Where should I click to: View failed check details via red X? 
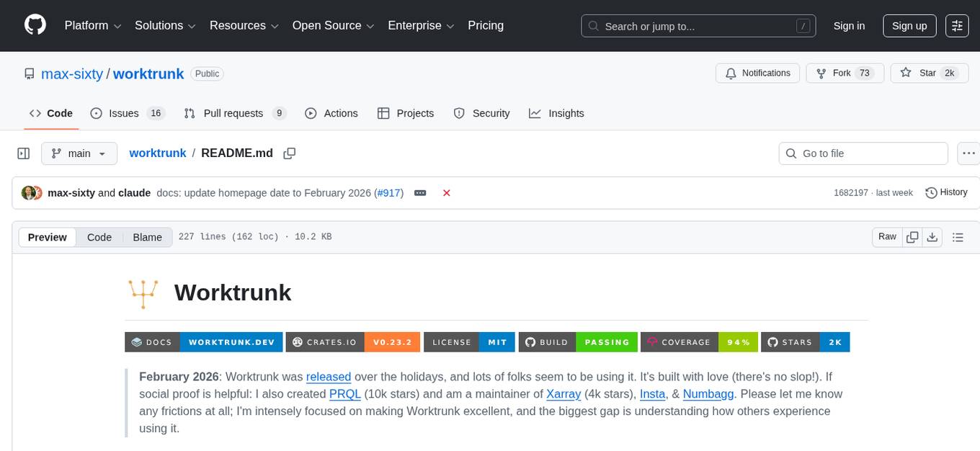coord(447,193)
